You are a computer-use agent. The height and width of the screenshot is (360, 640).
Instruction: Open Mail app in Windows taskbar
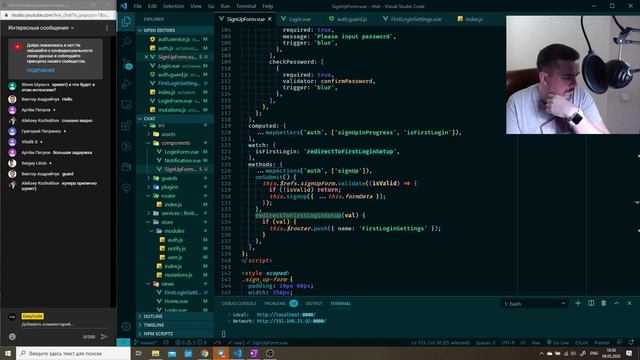(172, 353)
